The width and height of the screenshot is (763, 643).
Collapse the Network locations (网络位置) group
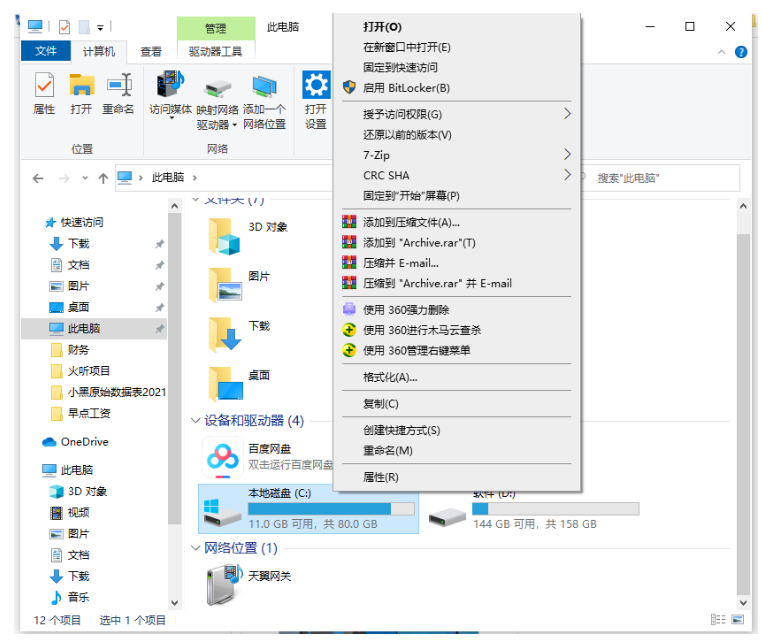coord(196,548)
